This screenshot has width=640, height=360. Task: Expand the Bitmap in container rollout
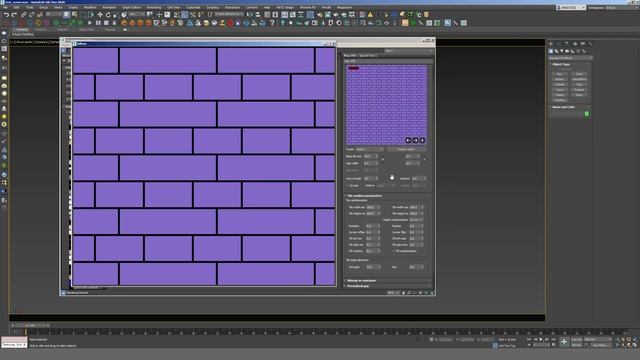361,280
